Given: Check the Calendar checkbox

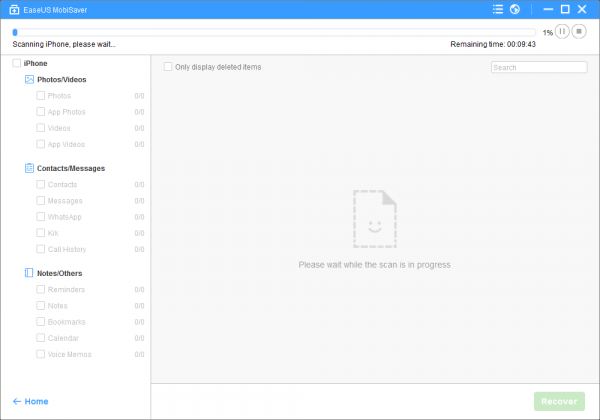Looking at the screenshot, I should tap(41, 338).
